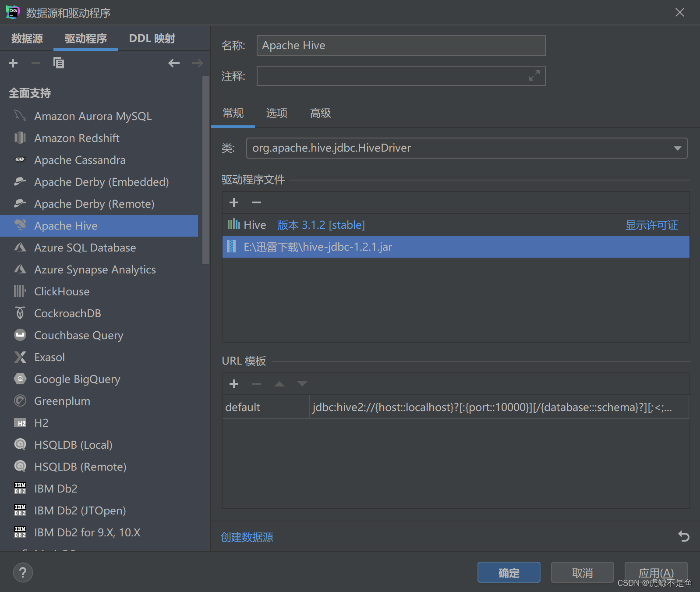Click the Hive library bars icon

(x=234, y=224)
